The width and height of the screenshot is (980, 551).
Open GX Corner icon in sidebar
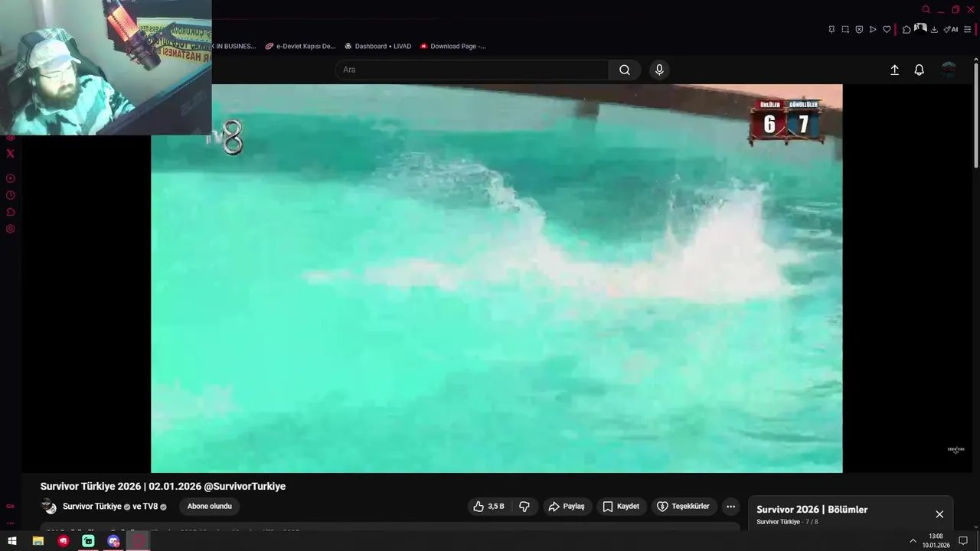pyautogui.click(x=10, y=506)
